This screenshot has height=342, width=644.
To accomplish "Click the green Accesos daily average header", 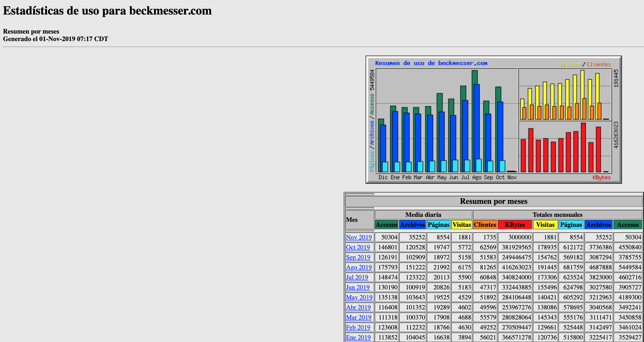I will coord(386,225).
